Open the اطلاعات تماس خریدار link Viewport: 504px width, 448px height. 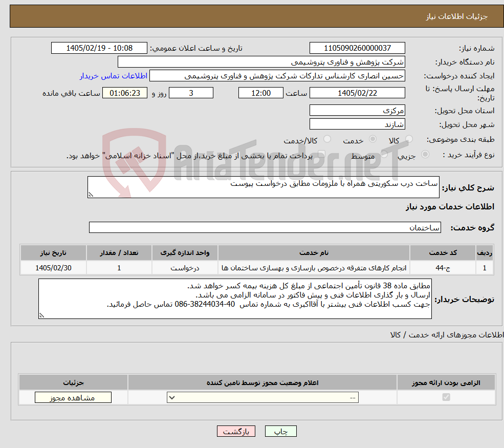114,76
